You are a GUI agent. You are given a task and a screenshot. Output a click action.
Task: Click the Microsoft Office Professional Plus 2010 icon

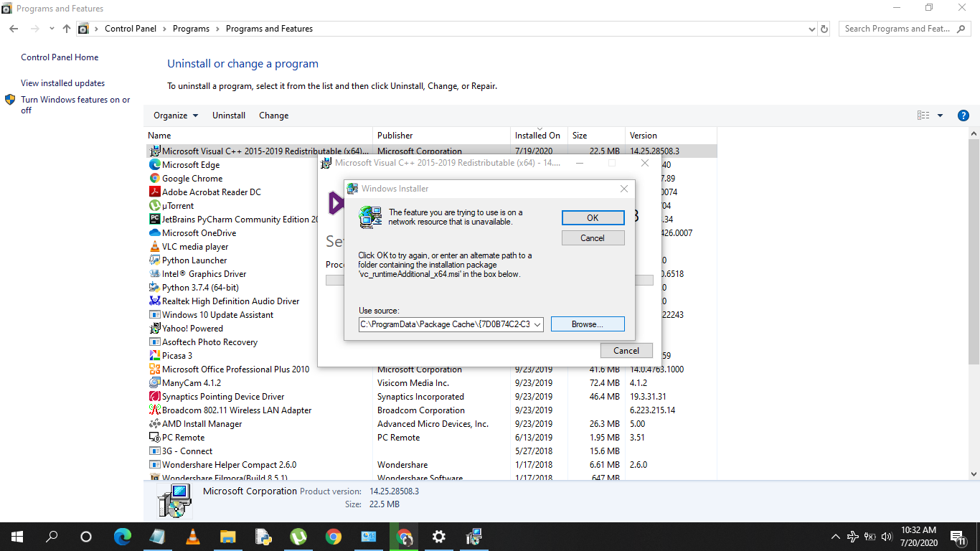154,369
